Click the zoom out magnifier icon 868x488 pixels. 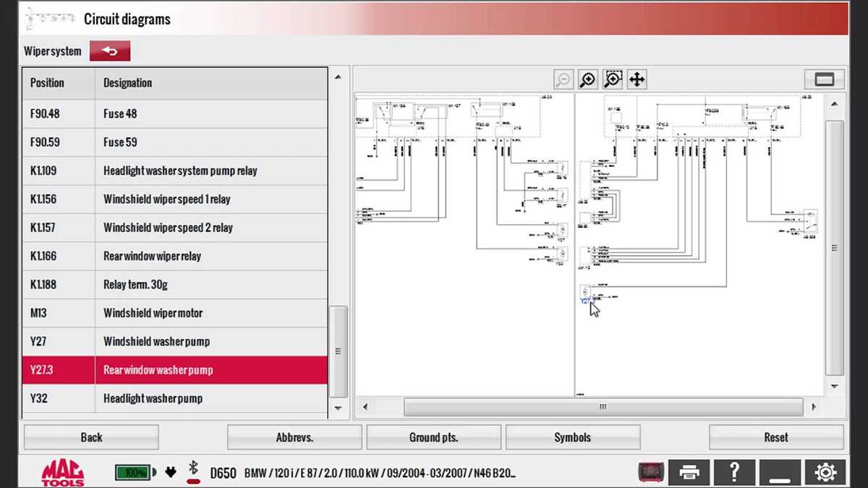(563, 80)
